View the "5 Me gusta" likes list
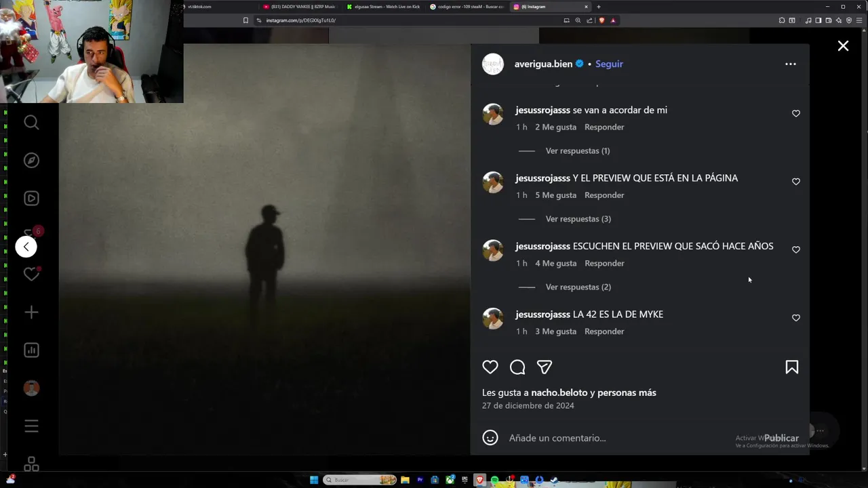 point(555,195)
